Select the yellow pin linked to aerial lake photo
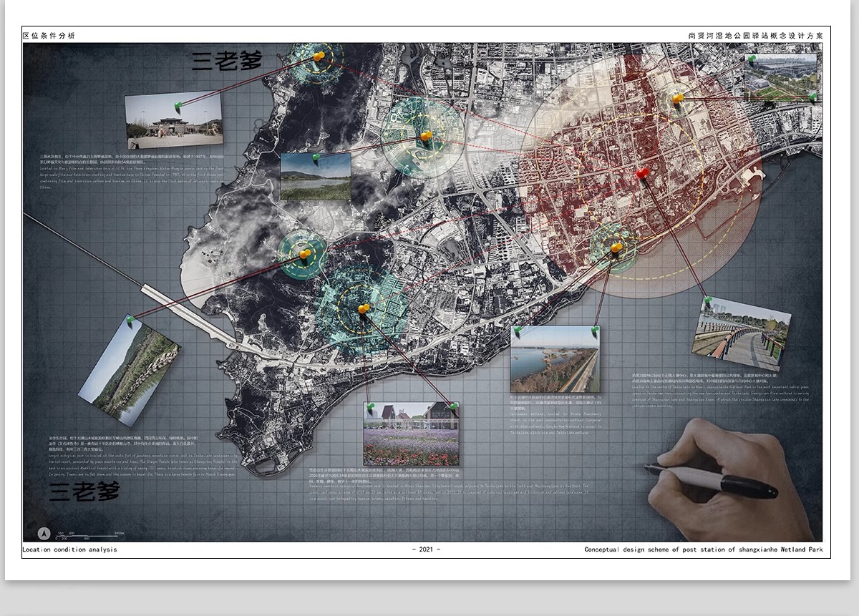The height and width of the screenshot is (616, 859). pos(616,248)
